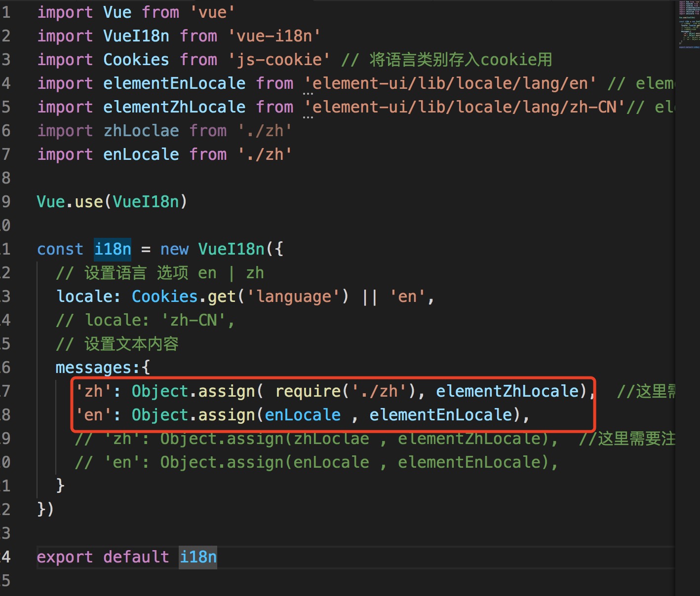Click the 设置语言 comment line
The width and height of the screenshot is (700, 596).
pyautogui.click(x=160, y=273)
